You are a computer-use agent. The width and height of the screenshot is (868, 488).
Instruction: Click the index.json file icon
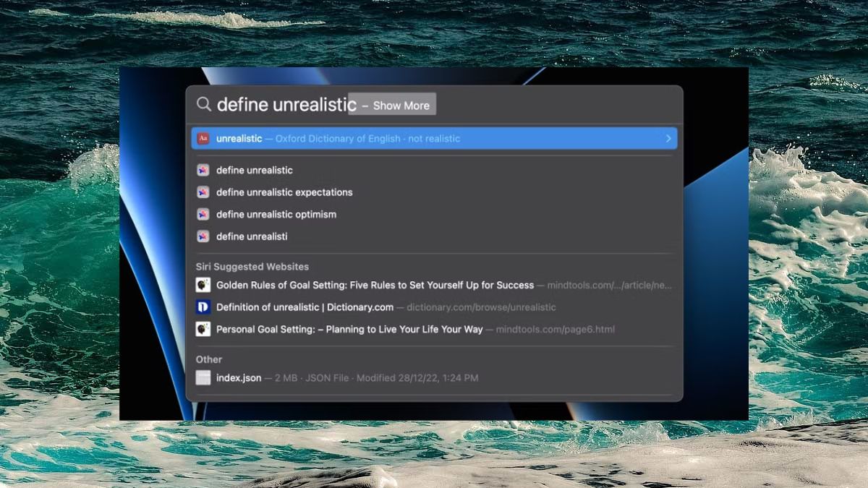click(x=203, y=378)
